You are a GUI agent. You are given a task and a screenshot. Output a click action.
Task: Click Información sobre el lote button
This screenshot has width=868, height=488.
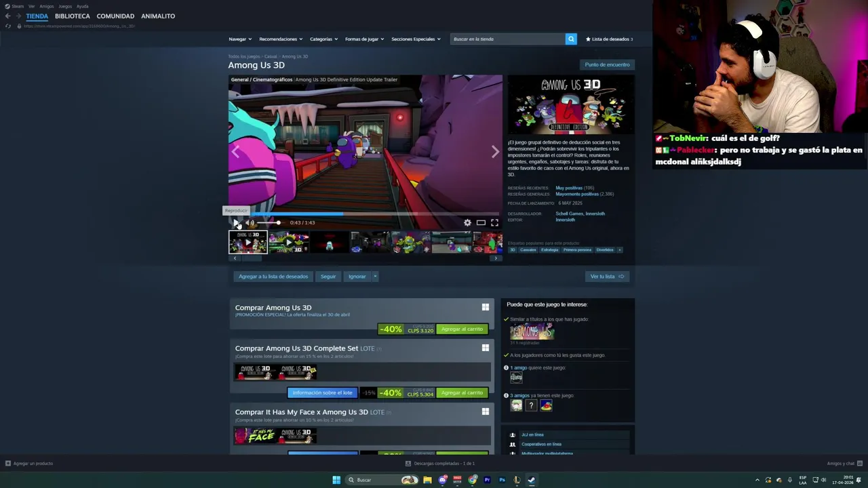[x=322, y=393]
